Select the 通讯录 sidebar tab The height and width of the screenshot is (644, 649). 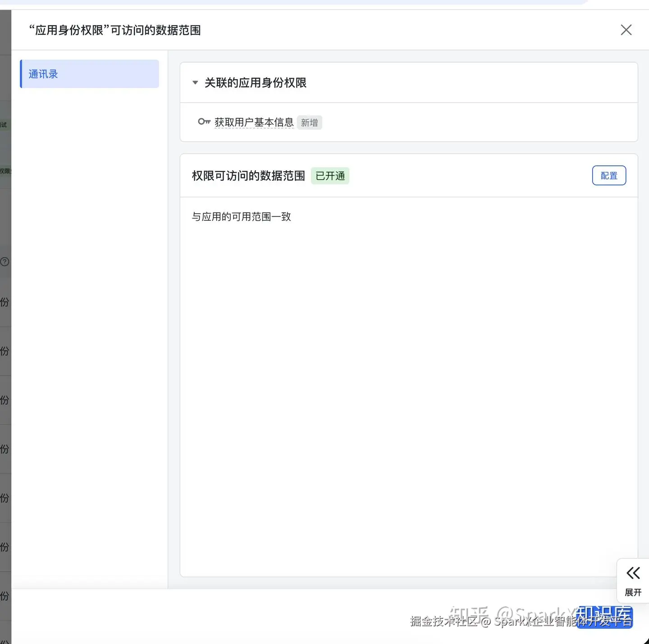click(90, 74)
